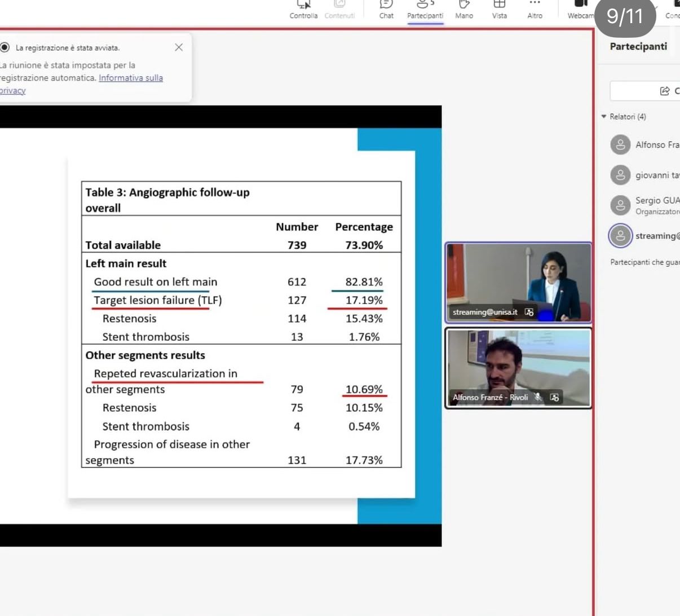Image resolution: width=680 pixels, height=616 pixels.
Task: Select Alfonso Fra participant avatar
Action: [x=620, y=145]
